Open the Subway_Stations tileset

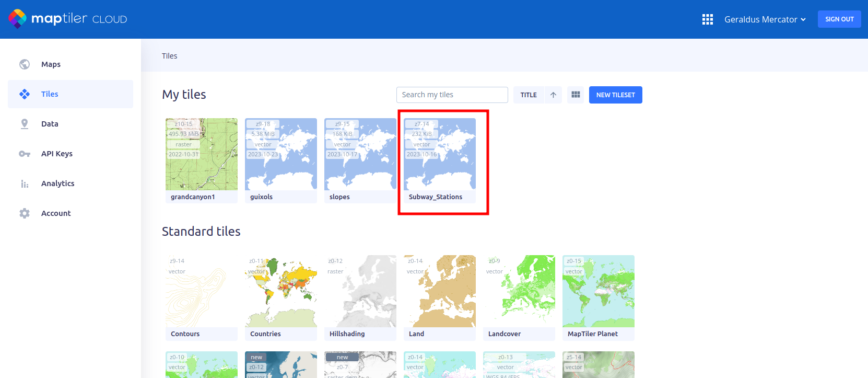[440, 160]
